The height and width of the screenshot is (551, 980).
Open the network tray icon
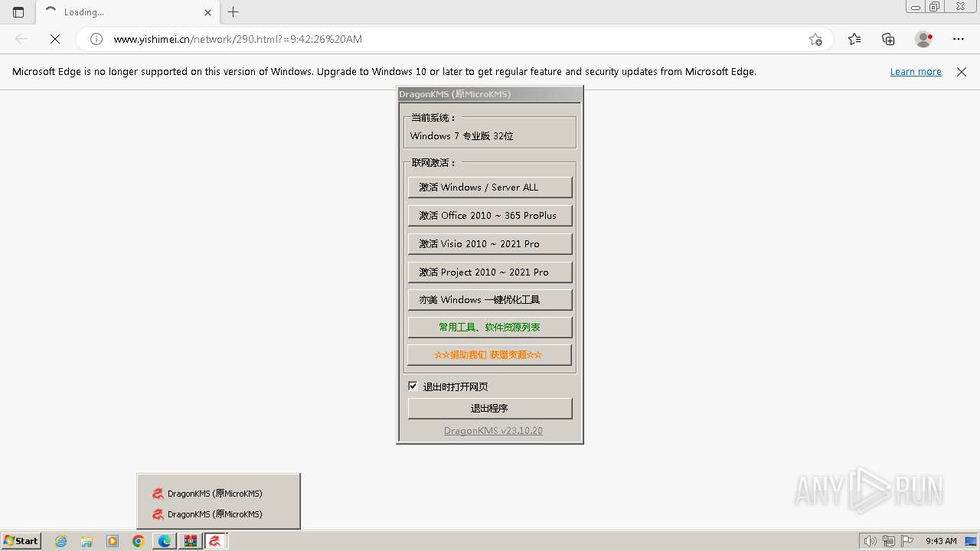(889, 541)
